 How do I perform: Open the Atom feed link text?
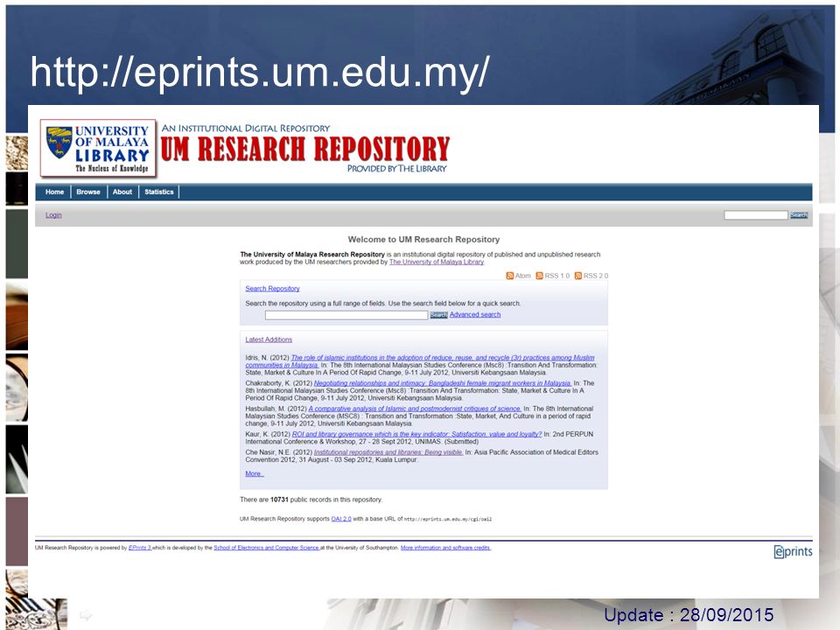[523, 276]
